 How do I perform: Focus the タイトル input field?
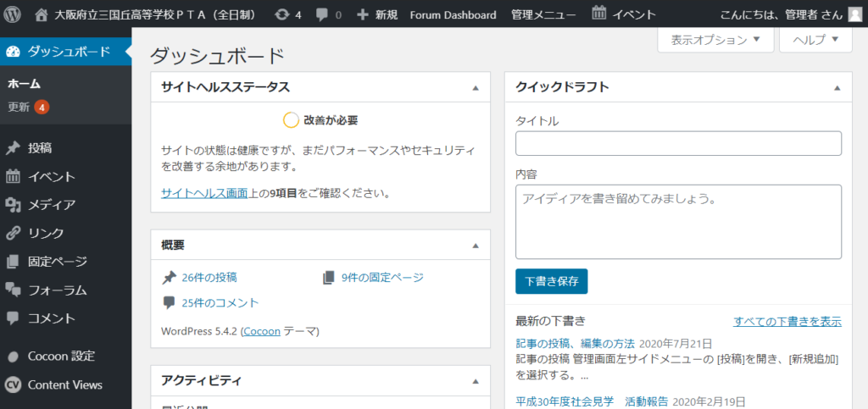pos(678,143)
